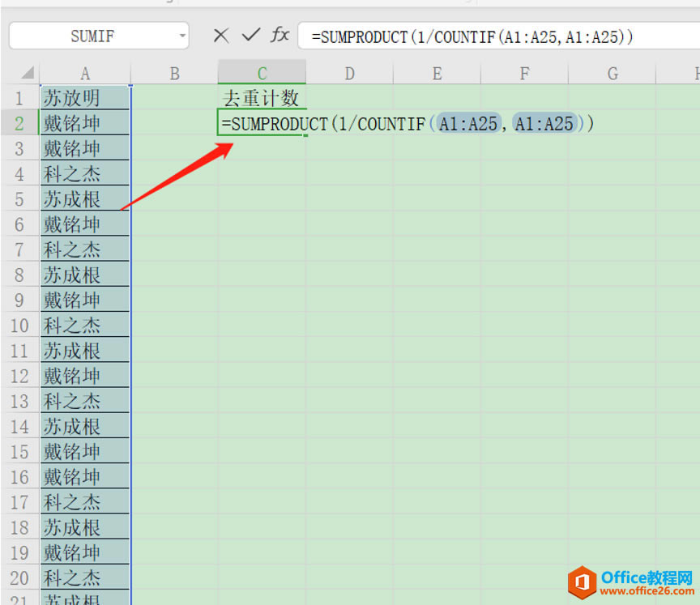Image resolution: width=700 pixels, height=605 pixels.
Task: Select row 3 header
Action: 19,148
